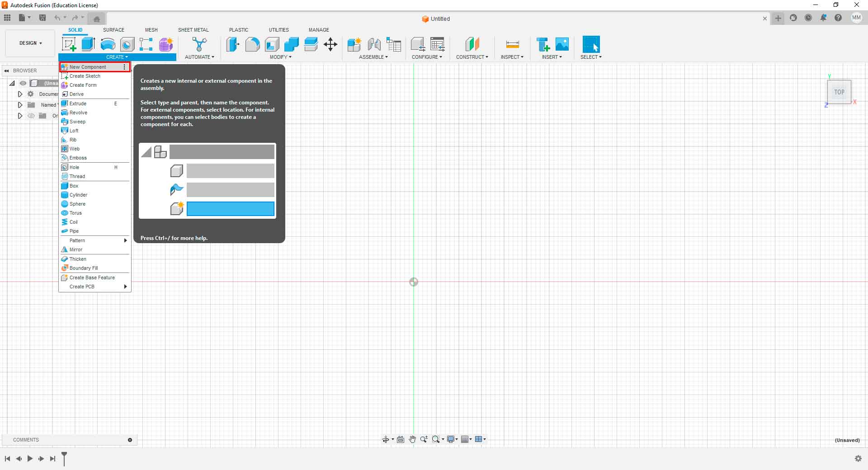Click the Revolve toolbar icon
The image size is (868, 470).
coord(108,44)
